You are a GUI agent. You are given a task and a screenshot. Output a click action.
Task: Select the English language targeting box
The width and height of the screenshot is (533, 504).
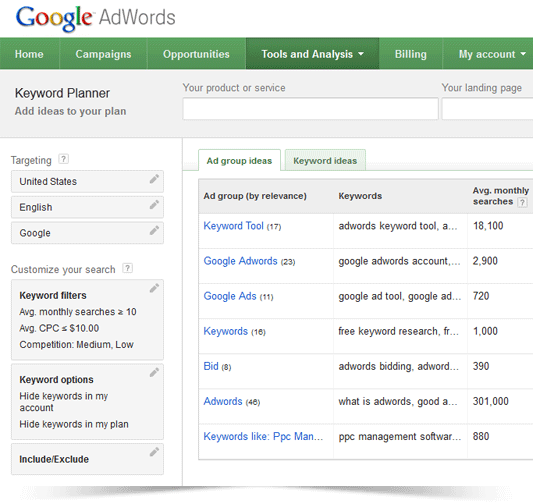[87, 207]
